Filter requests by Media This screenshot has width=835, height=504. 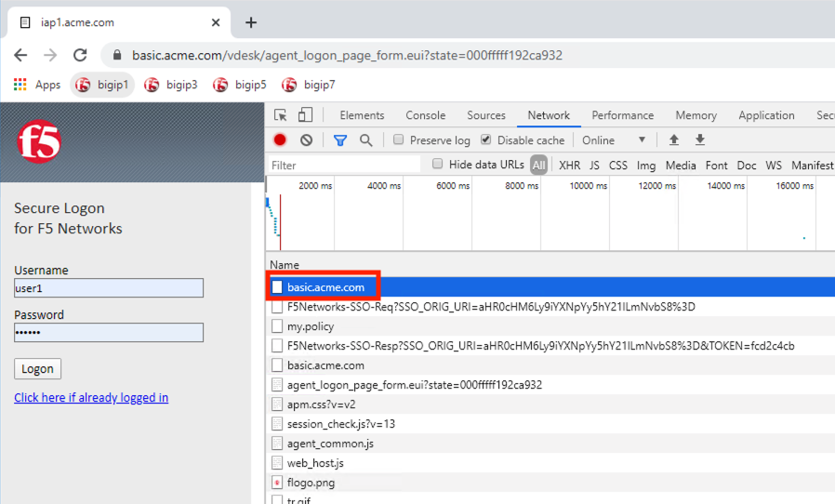pos(681,166)
